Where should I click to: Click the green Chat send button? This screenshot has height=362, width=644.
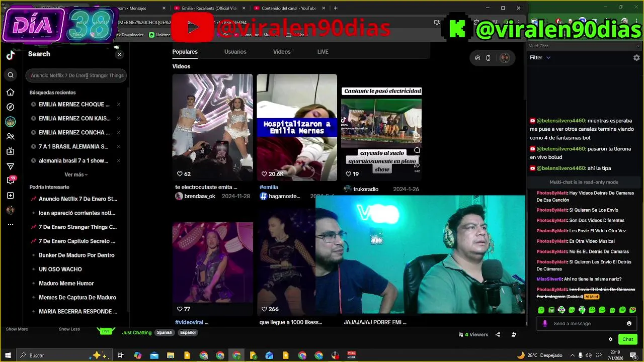(x=627, y=339)
